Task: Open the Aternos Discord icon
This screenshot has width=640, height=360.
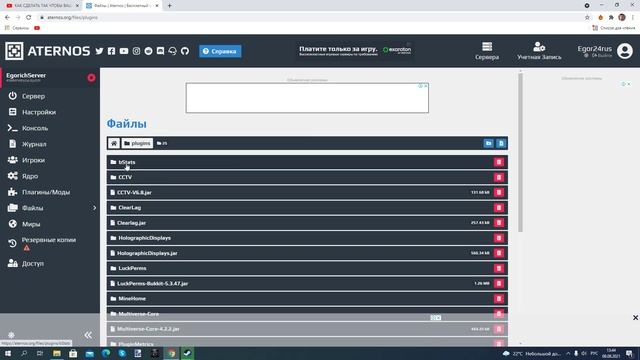Action: [x=160, y=51]
